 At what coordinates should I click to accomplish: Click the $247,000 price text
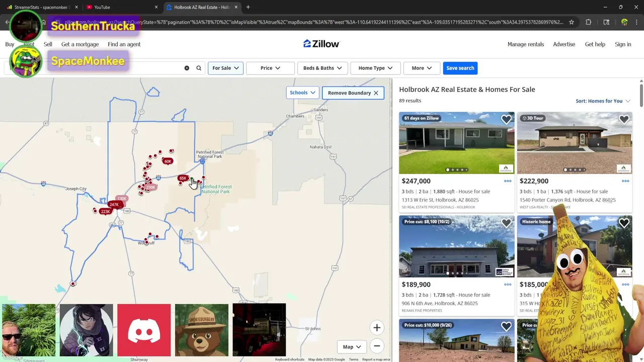[x=416, y=181]
